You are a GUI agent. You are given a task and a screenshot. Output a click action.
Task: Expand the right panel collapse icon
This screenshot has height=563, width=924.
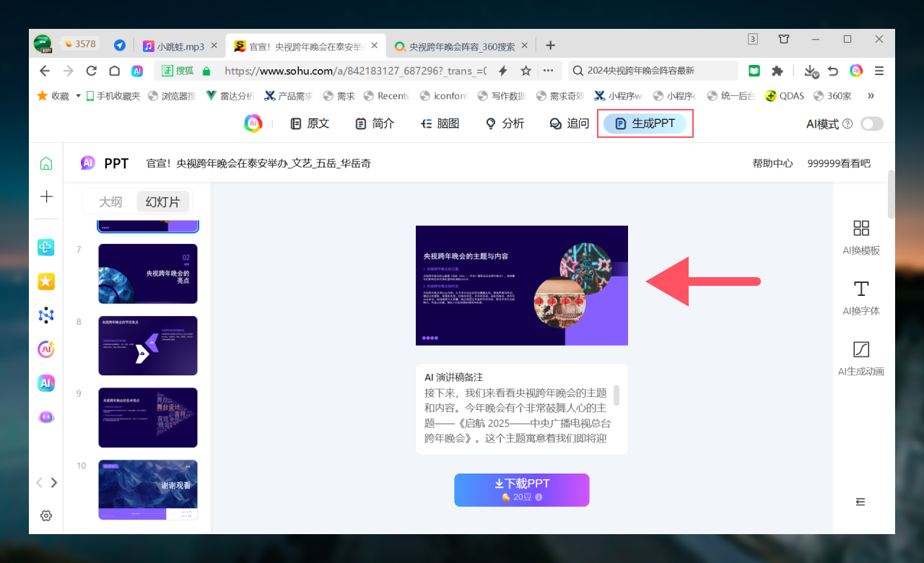860,502
